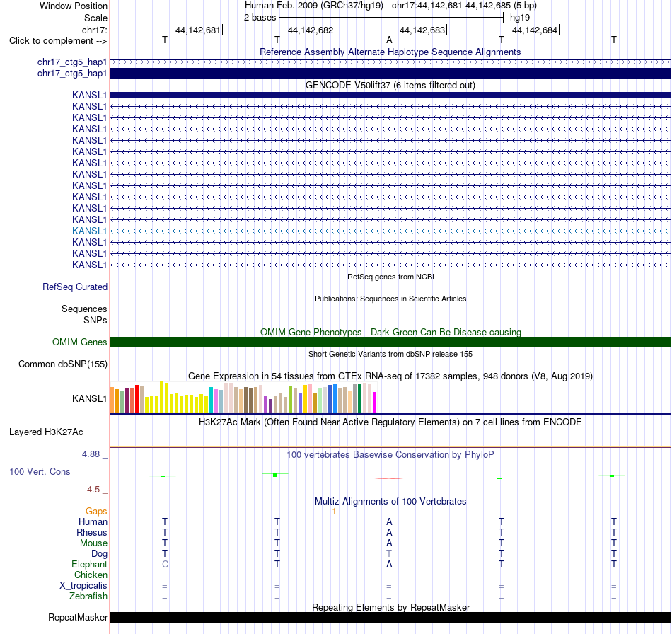Open the GTEx 'Gene Expression in 54 tissues' title
Screen dimensions: 672x634
(x=390, y=376)
